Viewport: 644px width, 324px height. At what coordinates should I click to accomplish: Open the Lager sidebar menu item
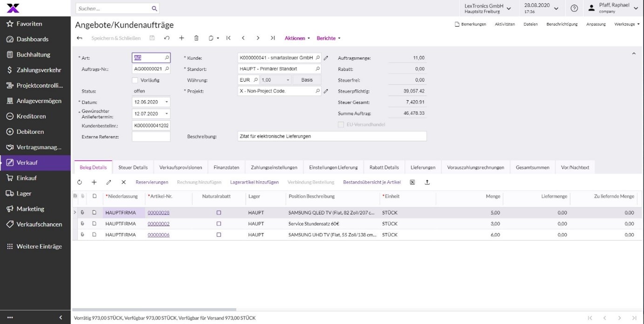[x=24, y=193]
